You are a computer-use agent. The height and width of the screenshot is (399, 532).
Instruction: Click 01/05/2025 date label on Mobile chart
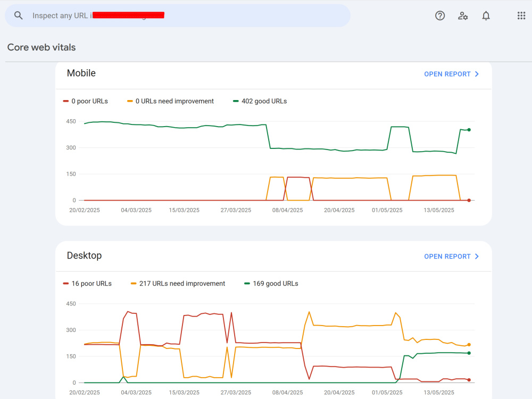point(387,210)
